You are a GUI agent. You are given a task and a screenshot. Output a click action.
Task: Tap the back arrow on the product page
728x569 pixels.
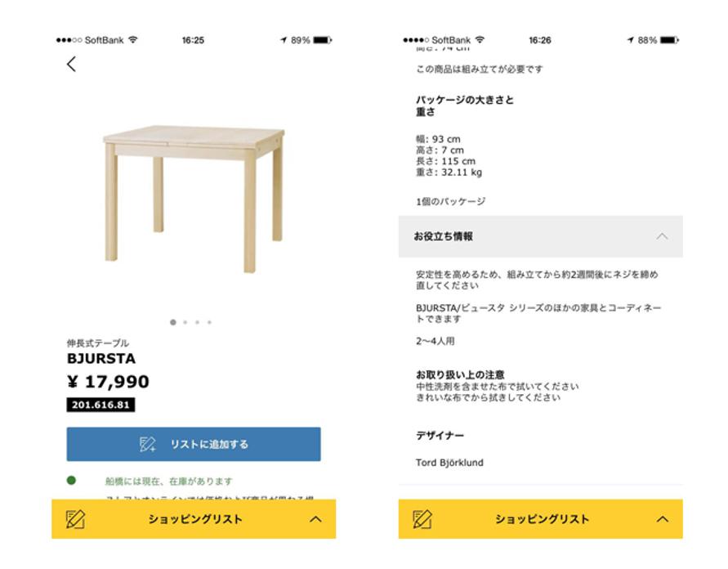pyautogui.click(x=72, y=65)
